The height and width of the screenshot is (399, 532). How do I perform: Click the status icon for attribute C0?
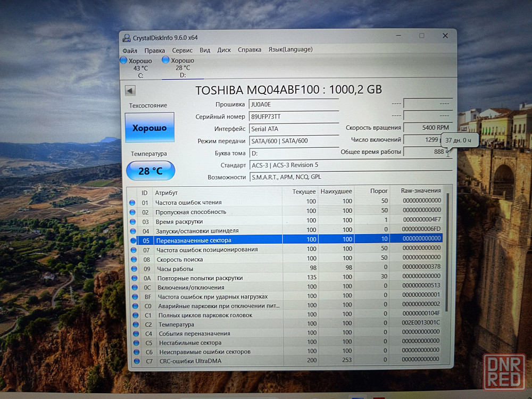(x=135, y=306)
